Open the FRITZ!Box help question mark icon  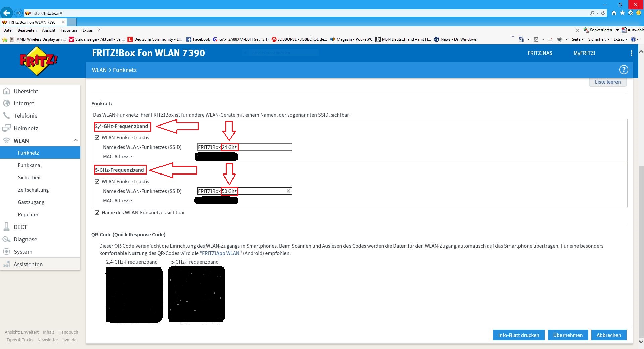(624, 70)
